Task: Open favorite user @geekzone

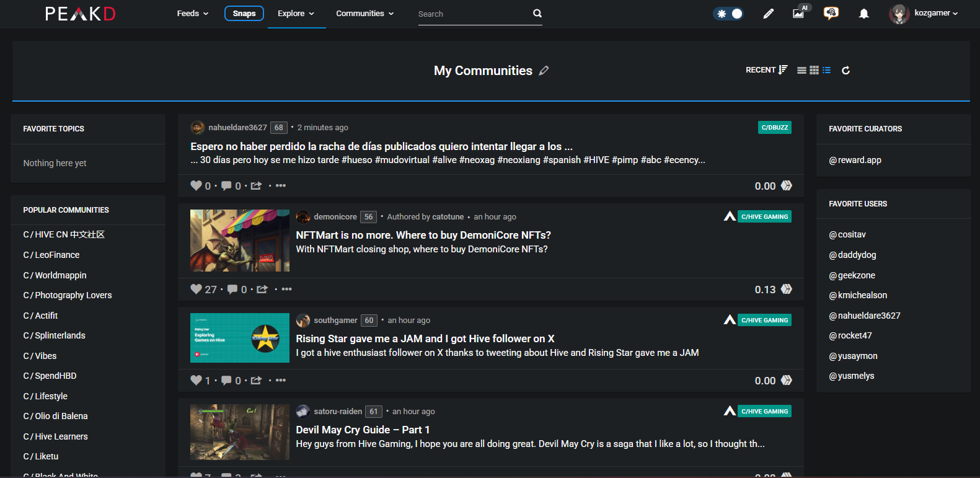Action: coord(852,275)
